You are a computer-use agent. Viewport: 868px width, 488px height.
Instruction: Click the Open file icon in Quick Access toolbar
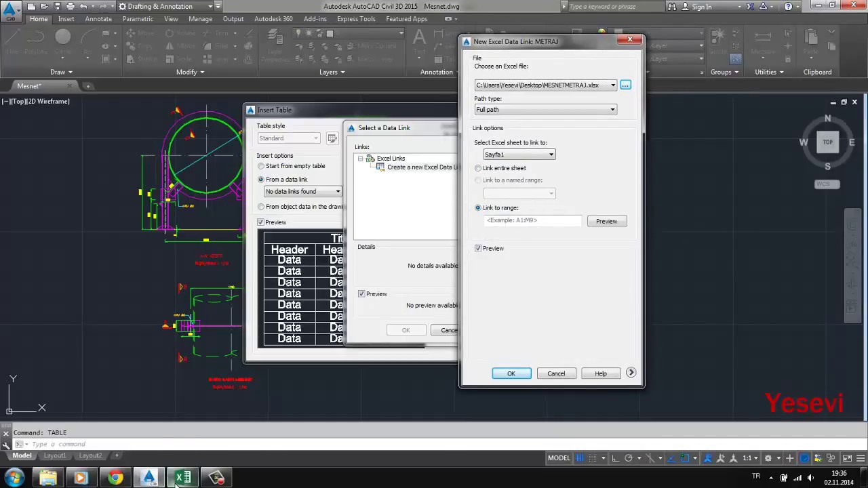point(45,6)
